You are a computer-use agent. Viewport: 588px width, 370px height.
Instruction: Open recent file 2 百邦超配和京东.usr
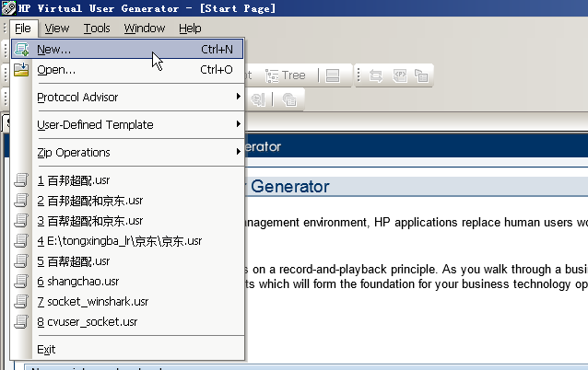click(x=127, y=201)
